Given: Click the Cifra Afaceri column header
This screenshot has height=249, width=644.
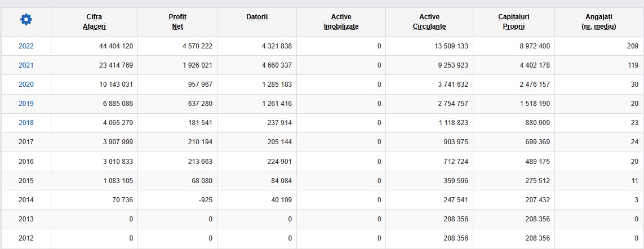Looking at the screenshot, I should pos(94,21).
